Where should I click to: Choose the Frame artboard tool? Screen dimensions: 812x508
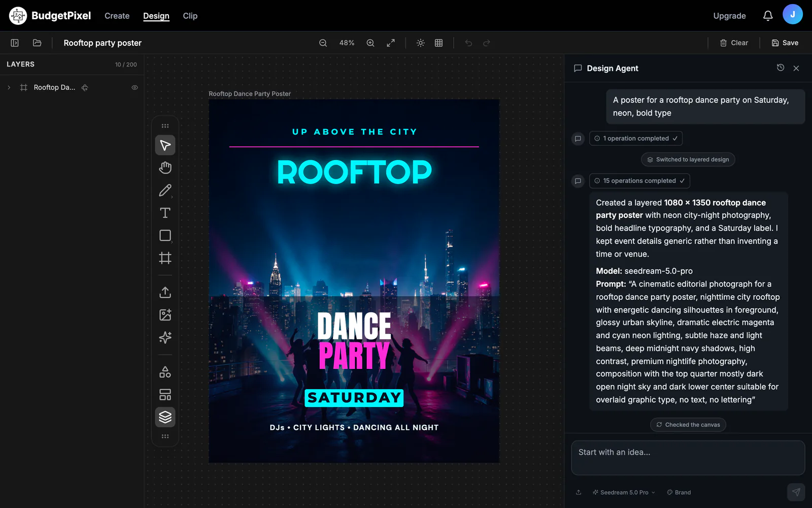[165, 258]
